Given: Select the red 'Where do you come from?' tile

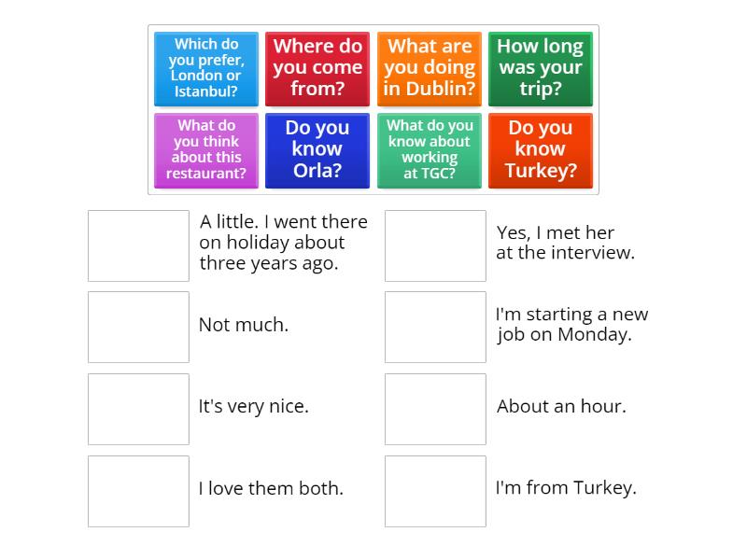Looking at the screenshot, I should (317, 69).
